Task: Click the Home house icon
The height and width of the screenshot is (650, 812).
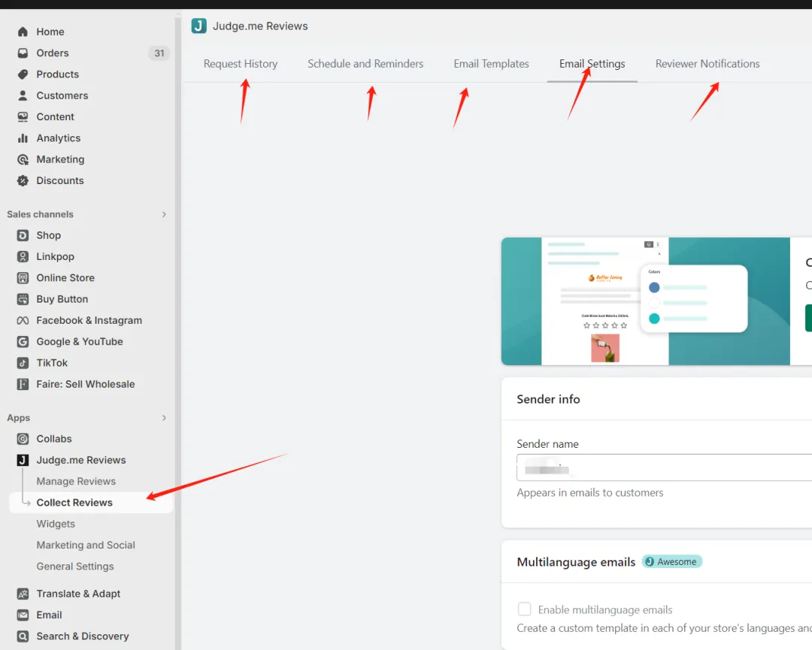Action: (x=23, y=32)
